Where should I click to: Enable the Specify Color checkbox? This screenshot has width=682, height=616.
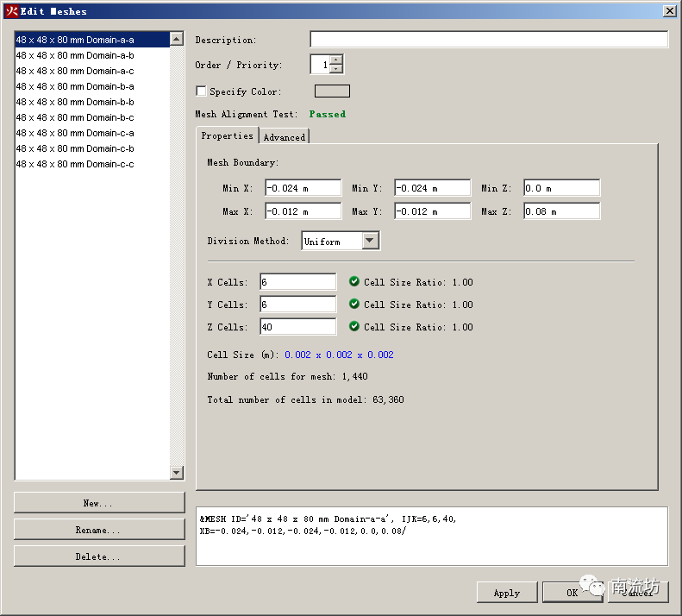pyautogui.click(x=202, y=91)
